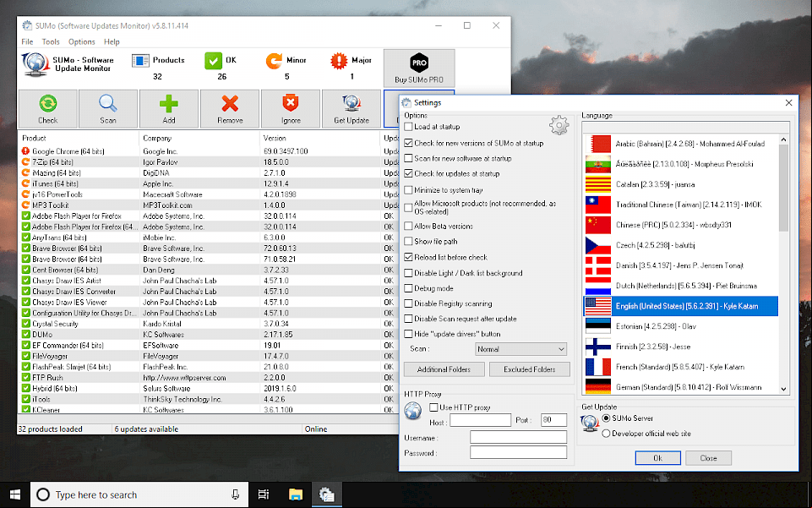The image size is (812, 508).
Task: Click the orange update icon next to 7-Zip
Action: (x=25, y=162)
